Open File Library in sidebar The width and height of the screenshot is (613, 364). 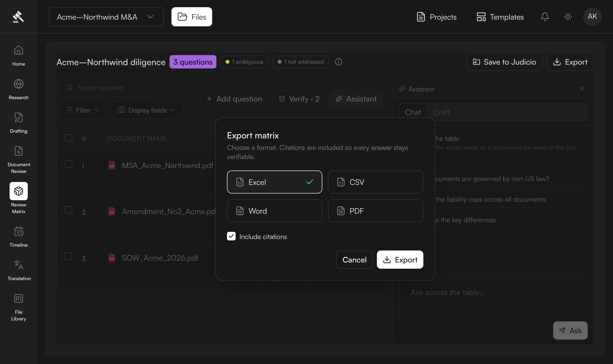pos(19,307)
